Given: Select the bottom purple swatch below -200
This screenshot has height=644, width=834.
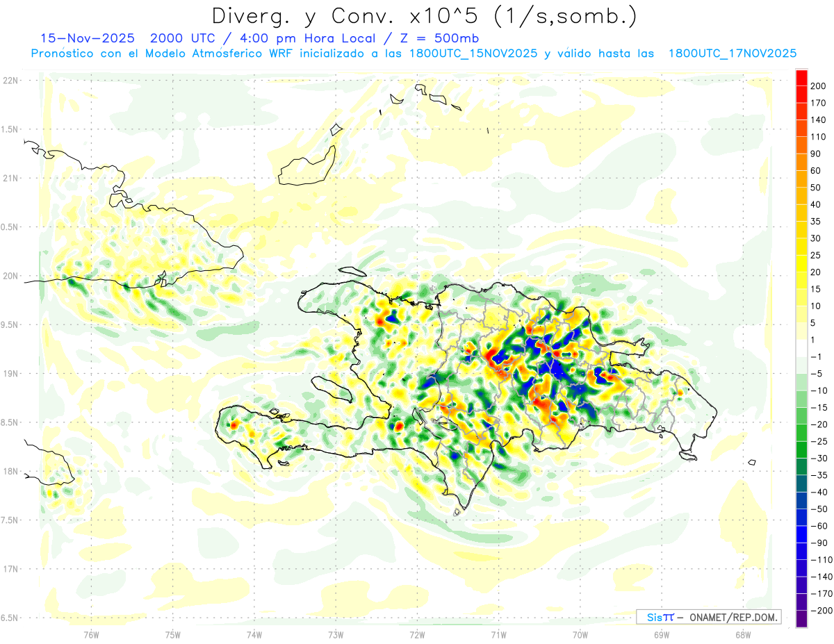Looking at the screenshot, I should [802, 619].
